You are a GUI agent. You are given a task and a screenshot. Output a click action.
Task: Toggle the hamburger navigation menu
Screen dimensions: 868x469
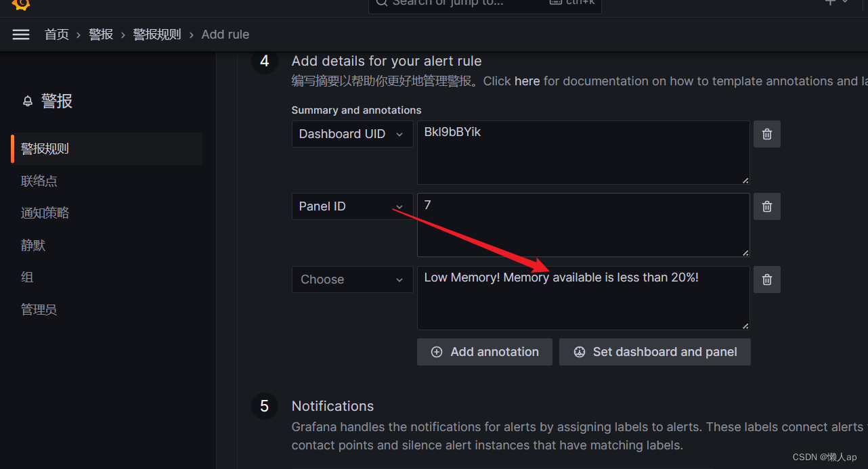(21, 35)
